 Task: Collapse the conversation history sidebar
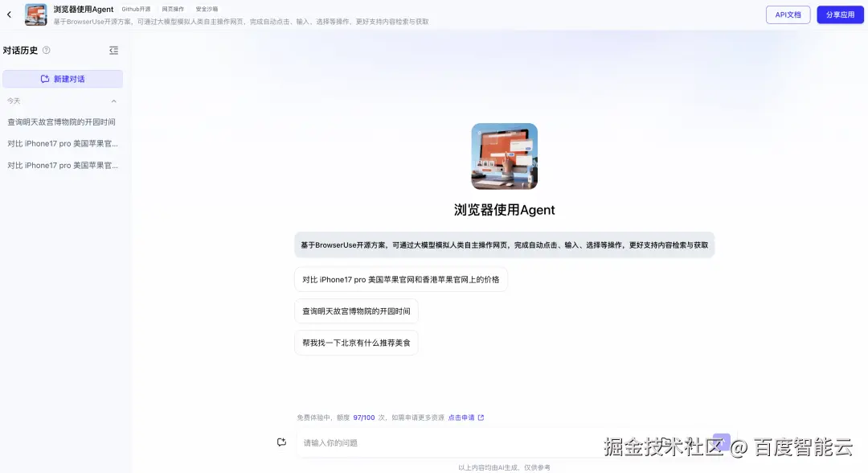click(x=113, y=51)
